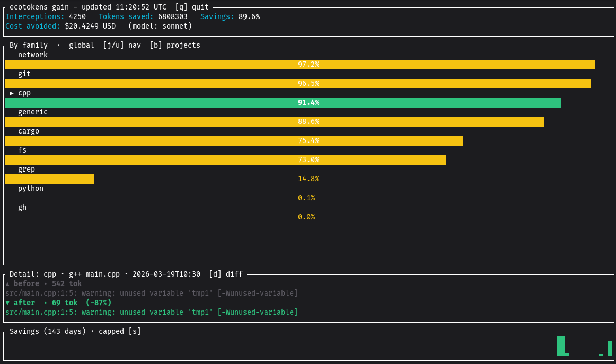Click the [d] diff shortcut
Viewport: 616px width, 364px height.
point(226,274)
